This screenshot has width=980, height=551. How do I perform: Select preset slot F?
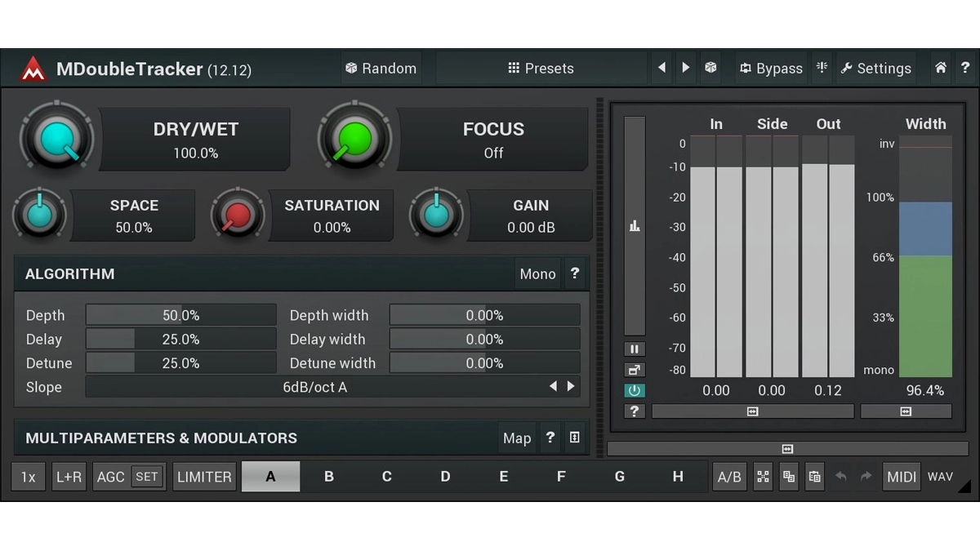(x=561, y=477)
